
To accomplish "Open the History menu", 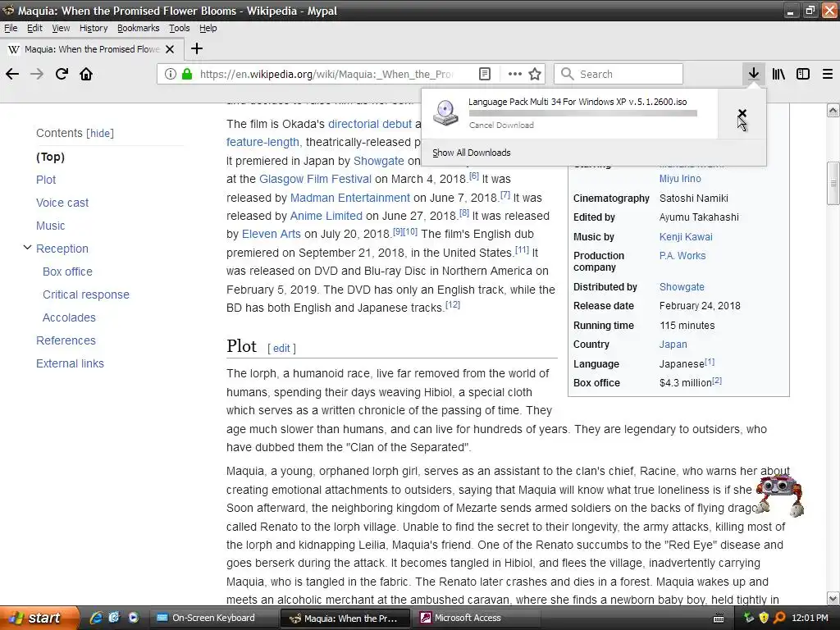I will coord(94,28).
